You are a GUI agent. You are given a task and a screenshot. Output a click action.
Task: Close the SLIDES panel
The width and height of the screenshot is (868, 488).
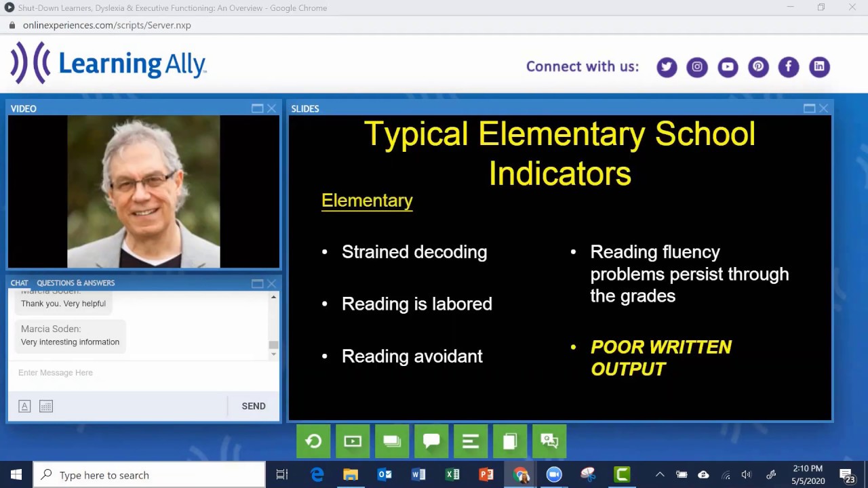point(823,108)
